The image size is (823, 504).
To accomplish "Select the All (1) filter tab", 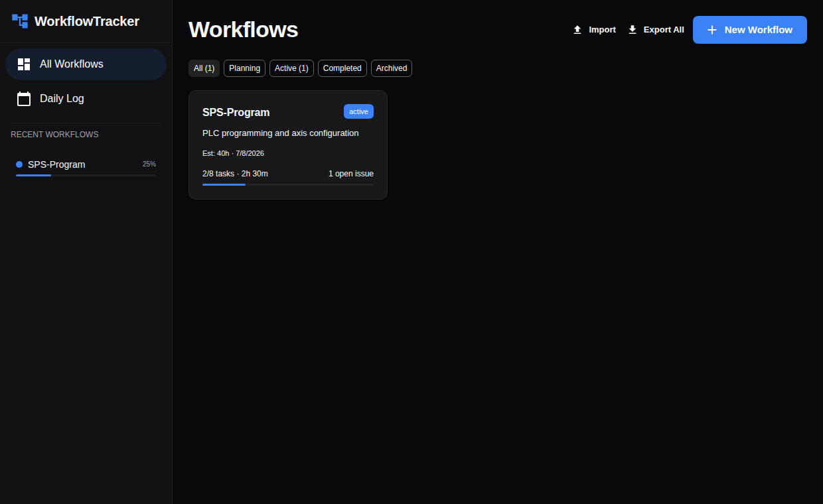I will pyautogui.click(x=204, y=68).
